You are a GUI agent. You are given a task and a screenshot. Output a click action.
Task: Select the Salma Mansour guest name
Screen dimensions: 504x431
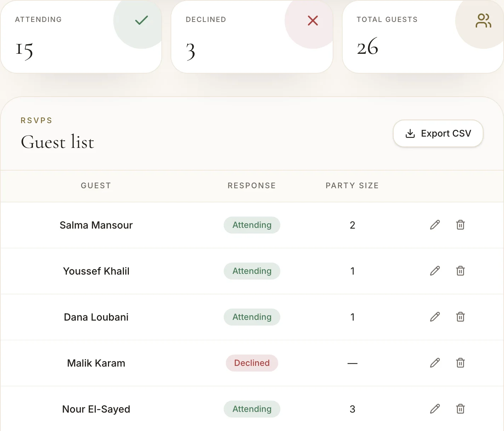point(96,225)
